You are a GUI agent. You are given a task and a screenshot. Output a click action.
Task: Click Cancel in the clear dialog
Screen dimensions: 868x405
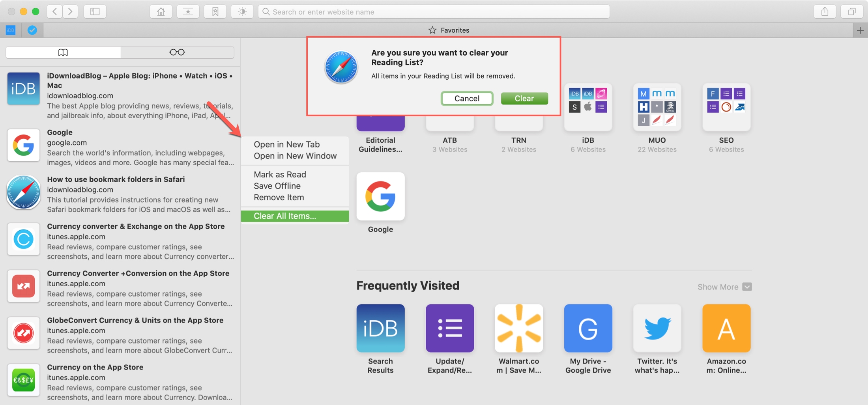(467, 98)
